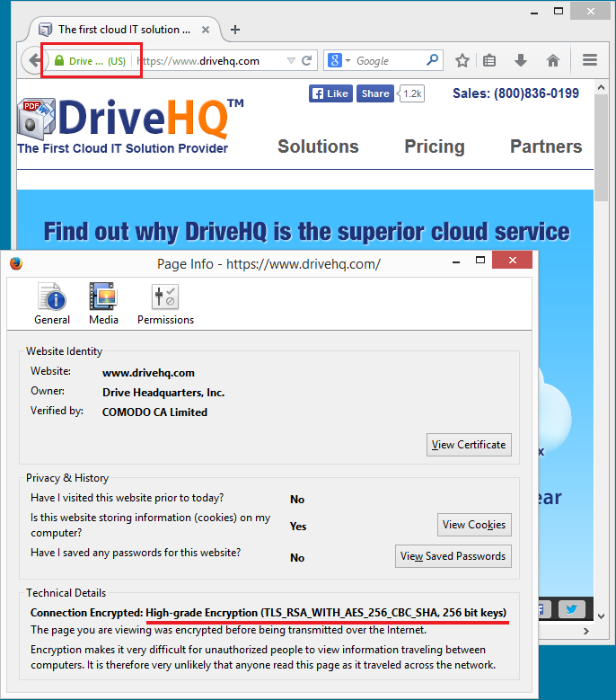Image resolution: width=616 pixels, height=700 pixels.
Task: Click the browser vertical scrollbar thumb
Action: pyautogui.click(x=601, y=147)
